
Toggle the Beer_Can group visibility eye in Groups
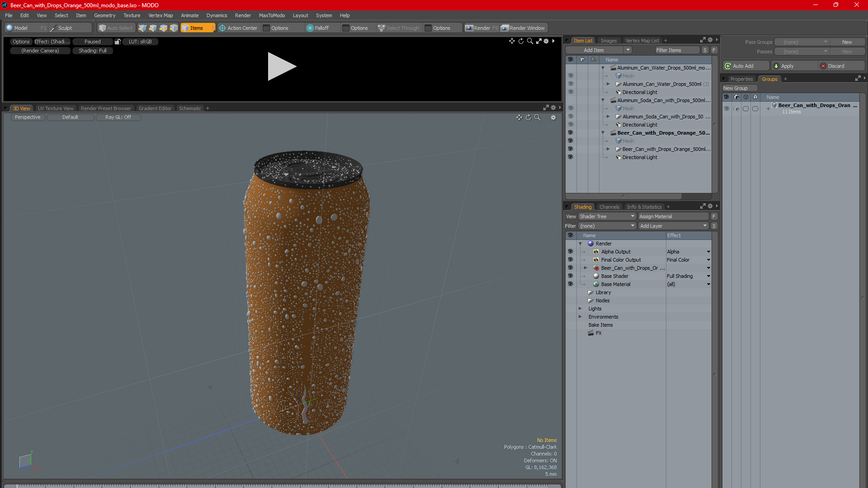point(726,108)
